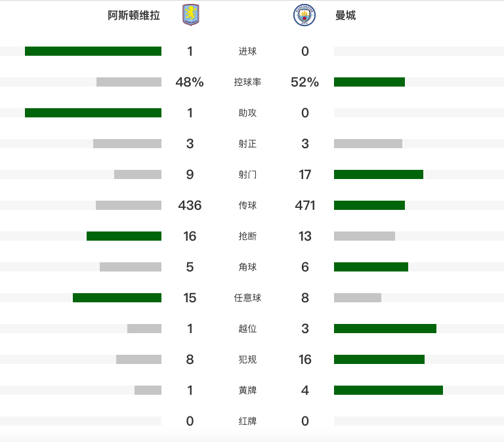
Task: Click Manchester City's green 射门 bar
Action: 379,174
